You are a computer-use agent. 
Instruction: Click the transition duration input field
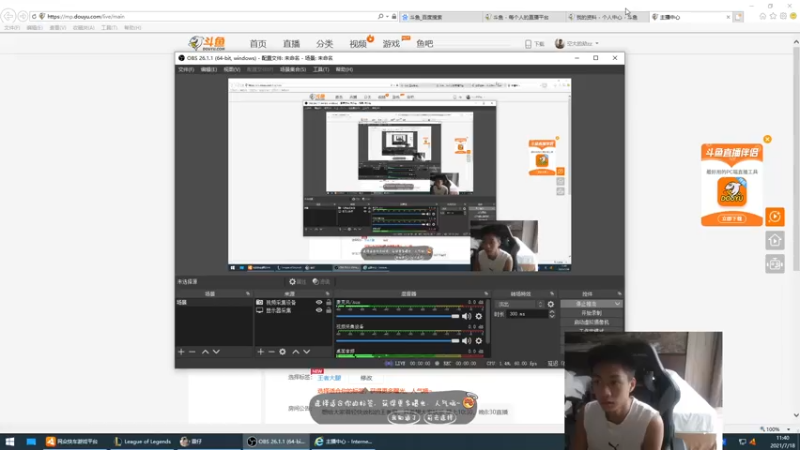pos(527,314)
